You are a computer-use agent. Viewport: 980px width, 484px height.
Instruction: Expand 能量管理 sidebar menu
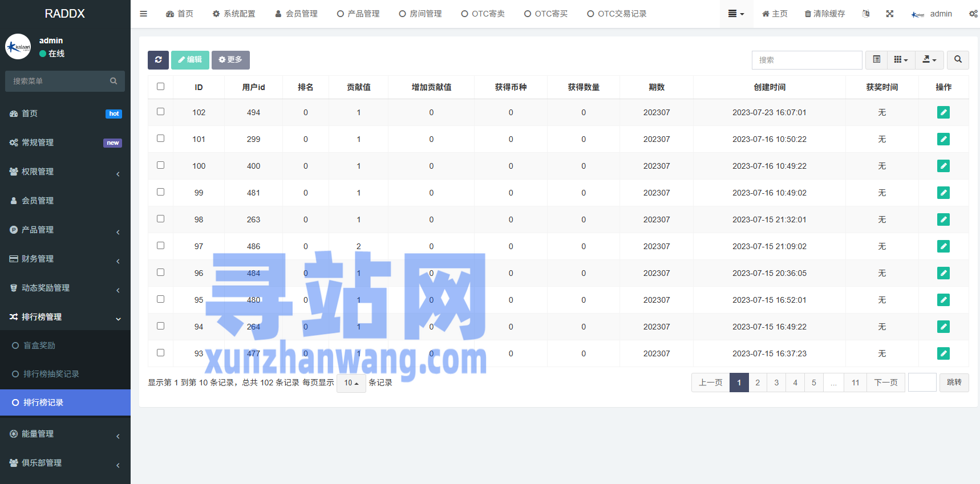coord(65,434)
